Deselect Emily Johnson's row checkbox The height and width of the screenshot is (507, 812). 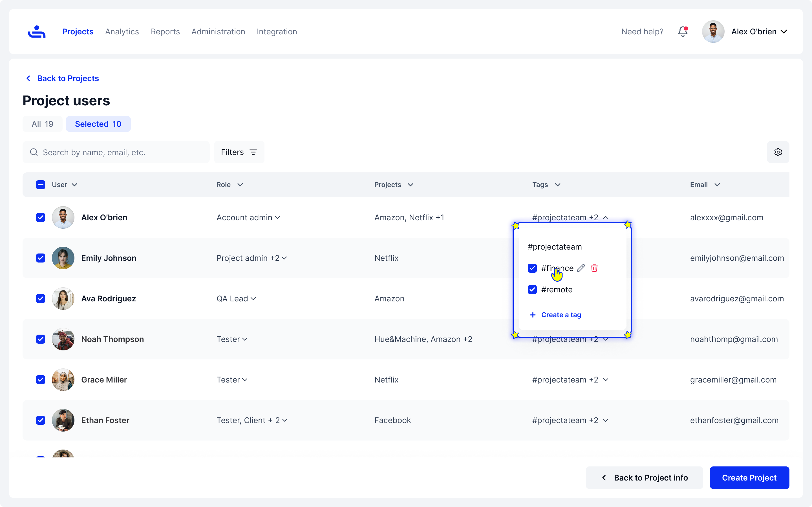41,258
